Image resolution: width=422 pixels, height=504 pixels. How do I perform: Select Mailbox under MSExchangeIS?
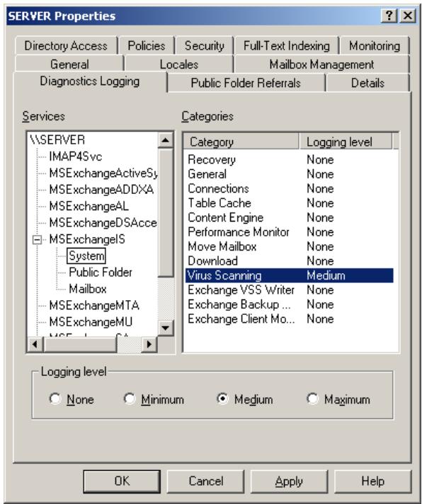87,289
